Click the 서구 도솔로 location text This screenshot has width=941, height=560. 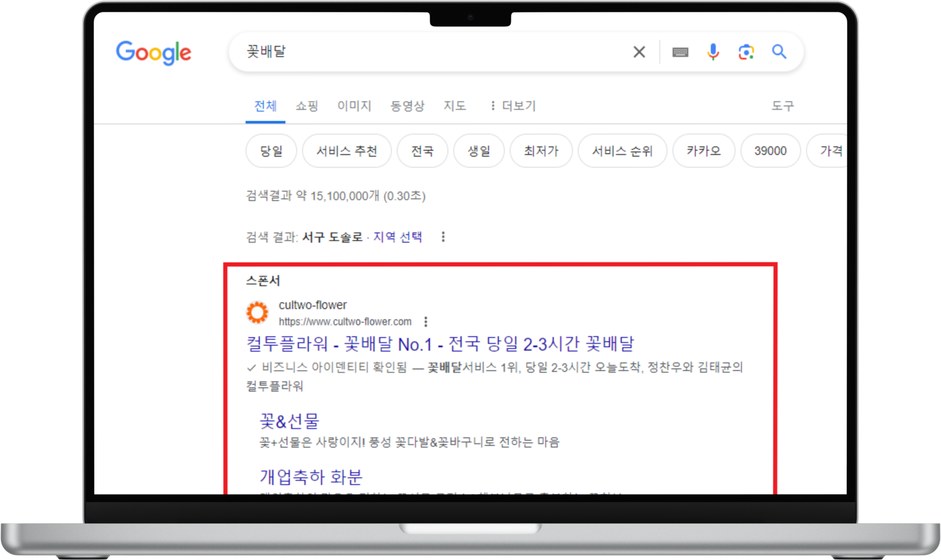[332, 237]
